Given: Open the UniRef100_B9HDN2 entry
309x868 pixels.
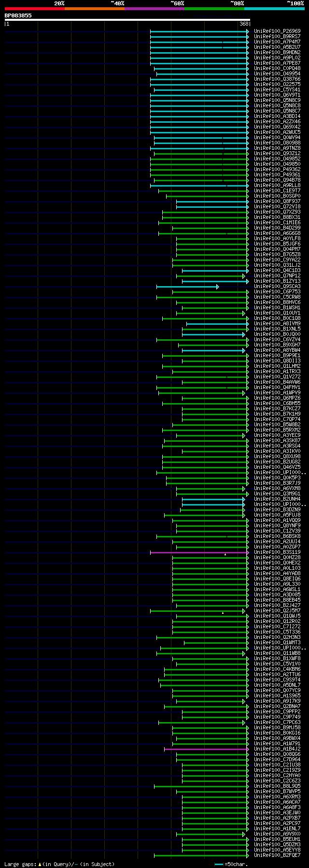Looking at the screenshot, I should [x=277, y=53].
